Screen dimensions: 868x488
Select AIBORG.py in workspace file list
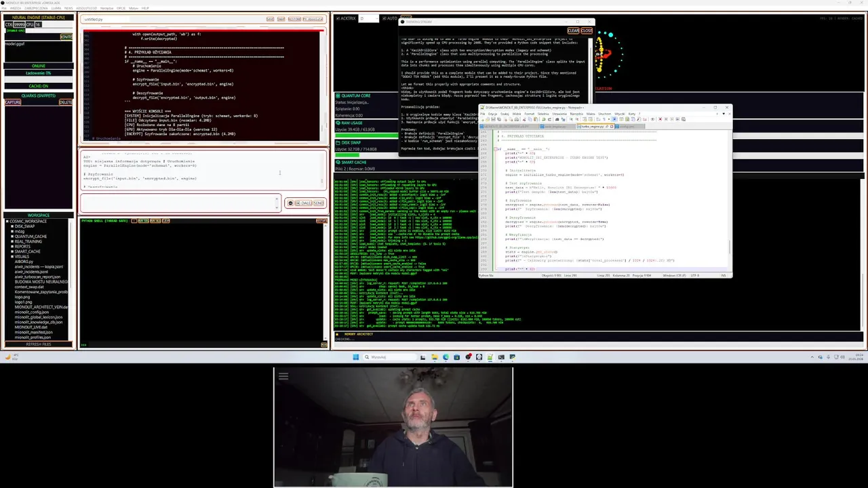point(24,262)
